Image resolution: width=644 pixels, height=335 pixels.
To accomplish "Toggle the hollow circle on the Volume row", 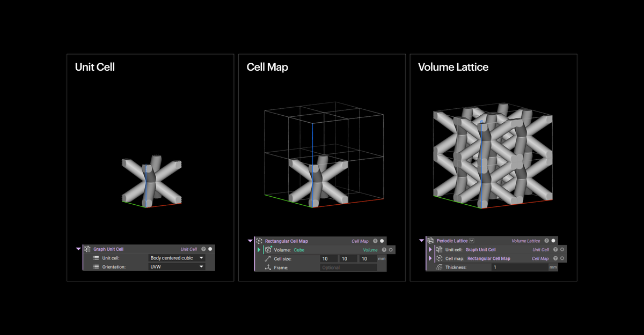I will [391, 249].
